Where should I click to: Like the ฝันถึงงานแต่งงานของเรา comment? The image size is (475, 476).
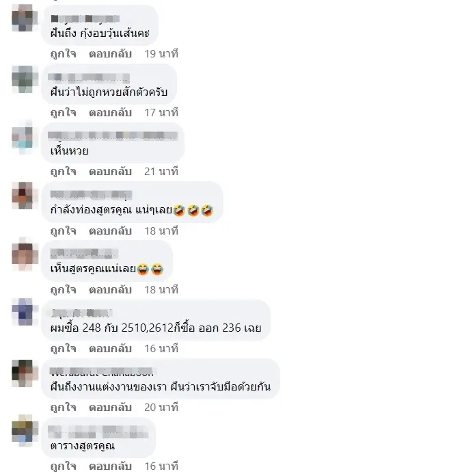pos(63,408)
